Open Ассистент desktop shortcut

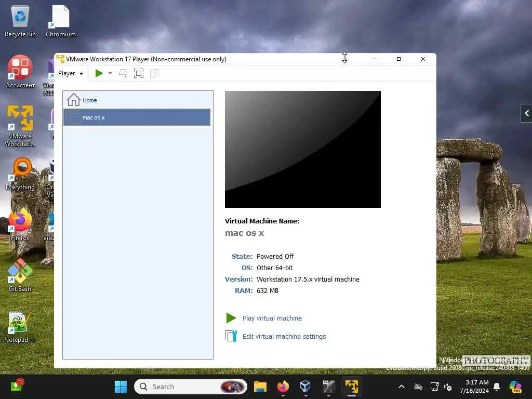pos(20,72)
